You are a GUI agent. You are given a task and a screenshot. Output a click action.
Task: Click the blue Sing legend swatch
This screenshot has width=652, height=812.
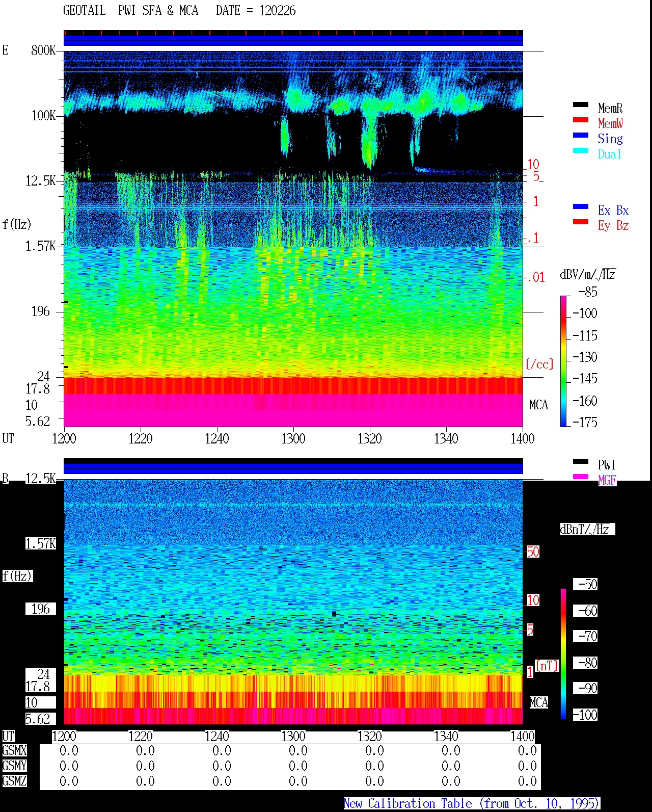pos(580,135)
